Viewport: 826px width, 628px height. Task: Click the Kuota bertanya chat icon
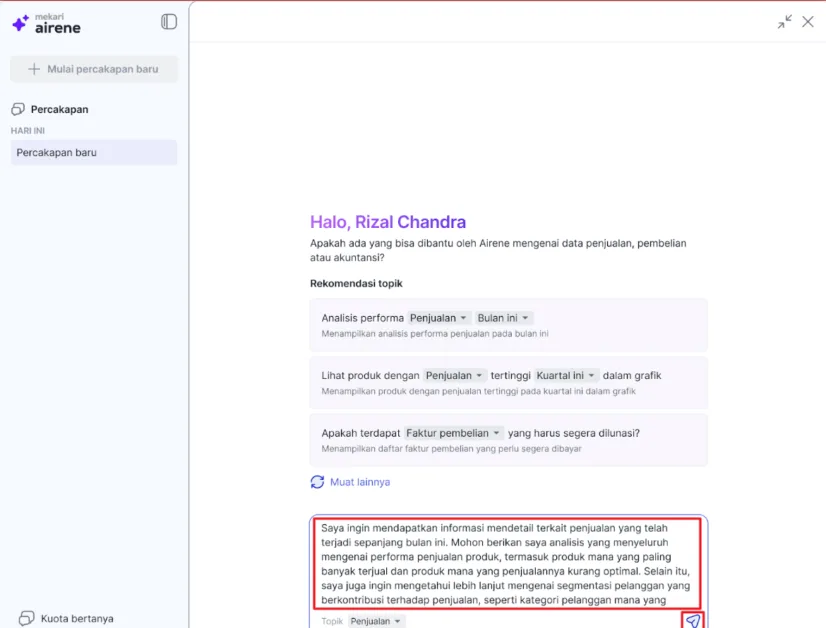coord(26,618)
